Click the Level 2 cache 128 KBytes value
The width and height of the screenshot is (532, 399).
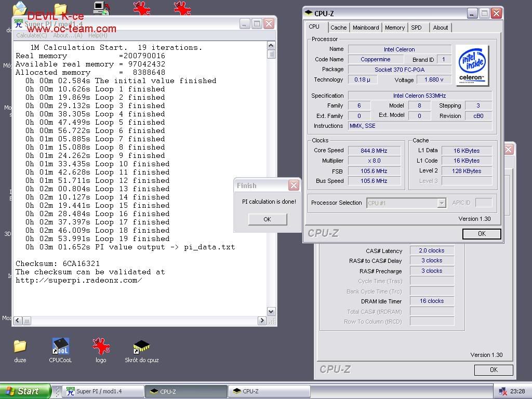pyautogui.click(x=467, y=171)
